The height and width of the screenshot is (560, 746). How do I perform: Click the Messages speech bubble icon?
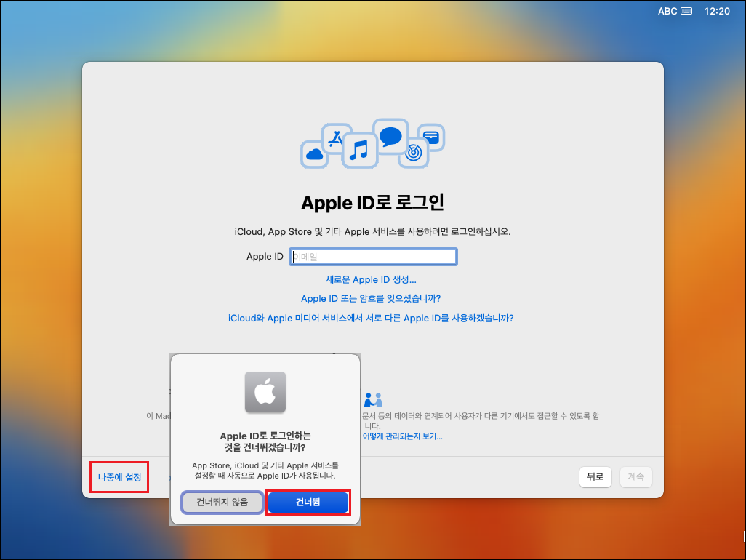(x=390, y=137)
